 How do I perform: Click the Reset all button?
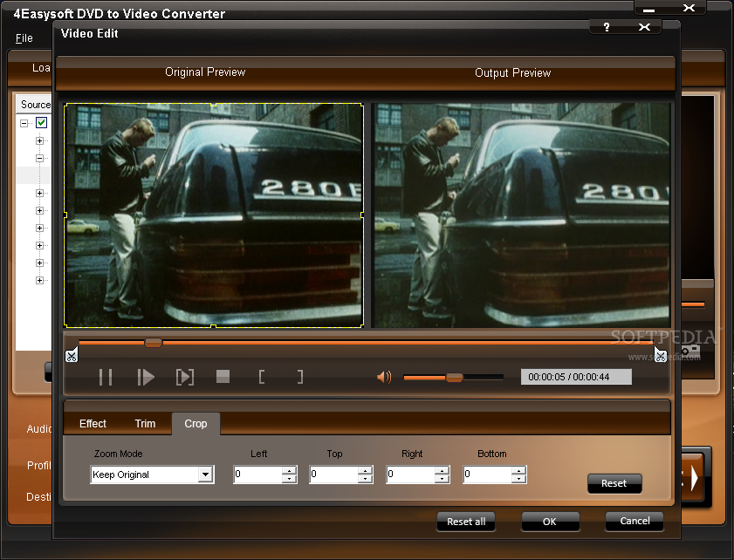(466, 522)
